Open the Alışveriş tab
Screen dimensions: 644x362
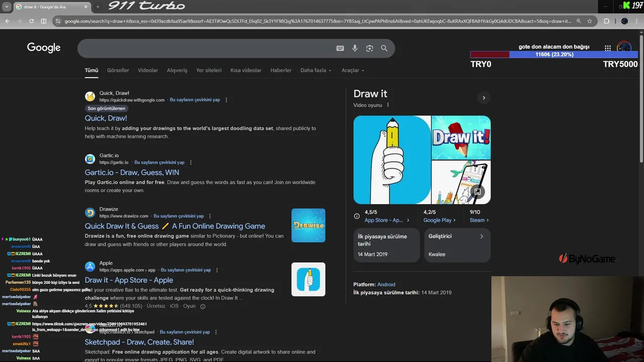click(177, 70)
